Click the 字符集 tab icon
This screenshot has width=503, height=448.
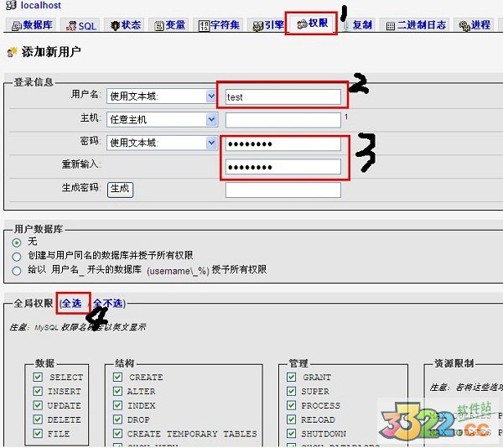pos(204,26)
